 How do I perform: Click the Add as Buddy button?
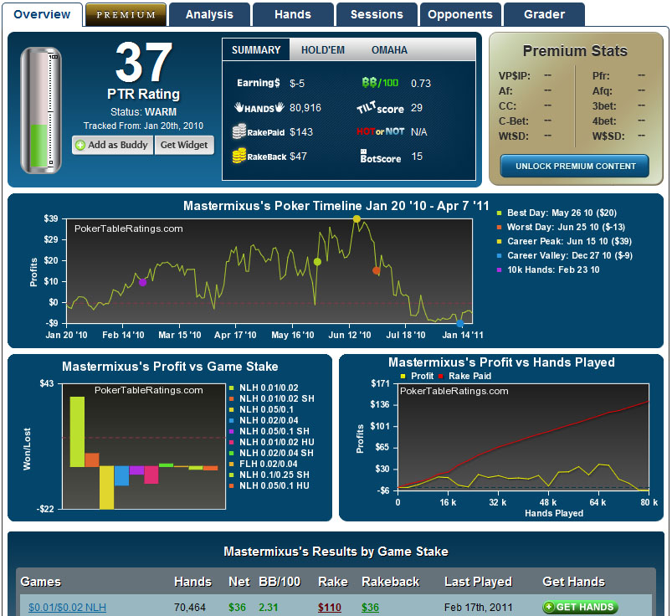(x=113, y=145)
